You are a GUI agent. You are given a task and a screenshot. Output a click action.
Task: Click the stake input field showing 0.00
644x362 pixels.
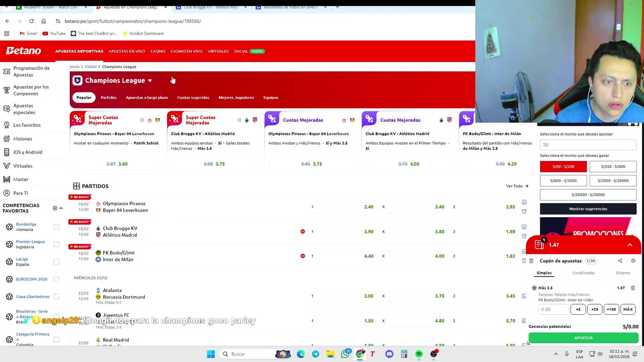click(553, 309)
